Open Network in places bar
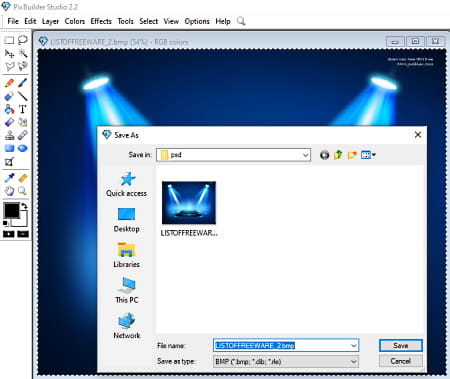450x379 pixels. pyautogui.click(x=127, y=326)
